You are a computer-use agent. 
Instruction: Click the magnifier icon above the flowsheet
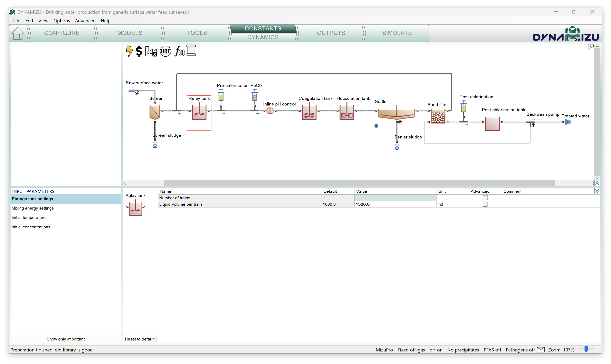coord(591,47)
